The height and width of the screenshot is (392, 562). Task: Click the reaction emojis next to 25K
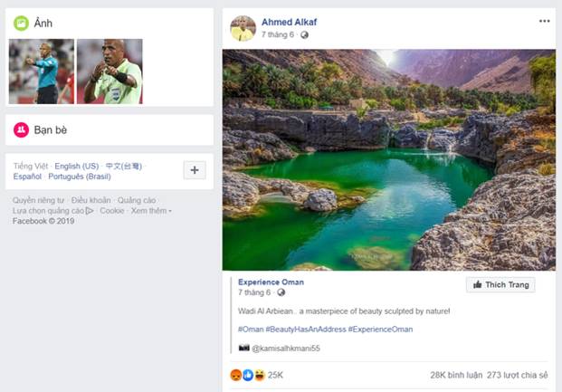(x=246, y=374)
